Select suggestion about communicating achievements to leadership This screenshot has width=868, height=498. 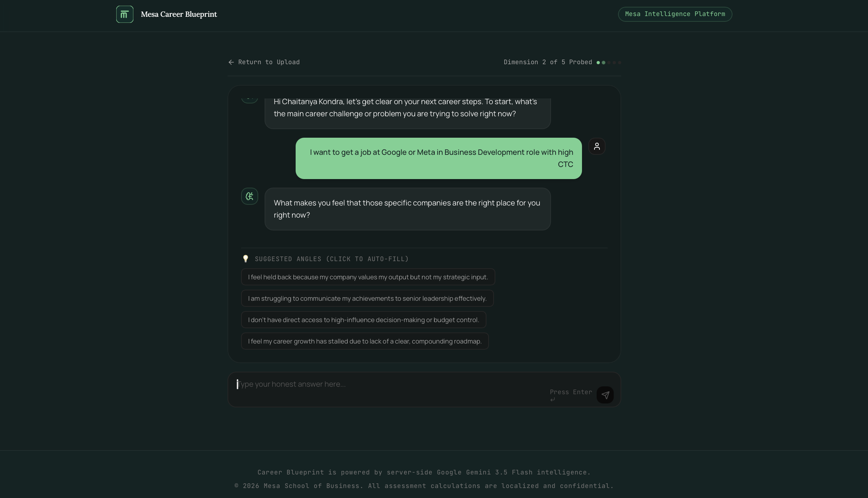[x=367, y=298]
